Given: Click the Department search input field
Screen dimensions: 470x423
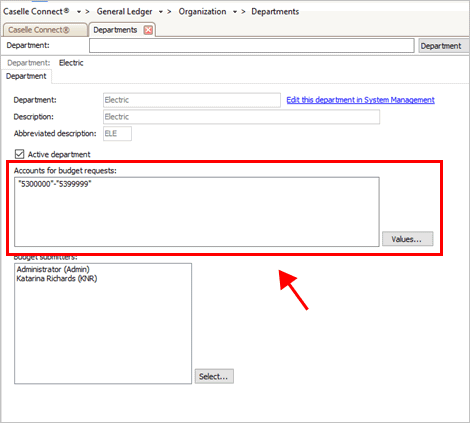Looking at the screenshot, I should point(252,45).
